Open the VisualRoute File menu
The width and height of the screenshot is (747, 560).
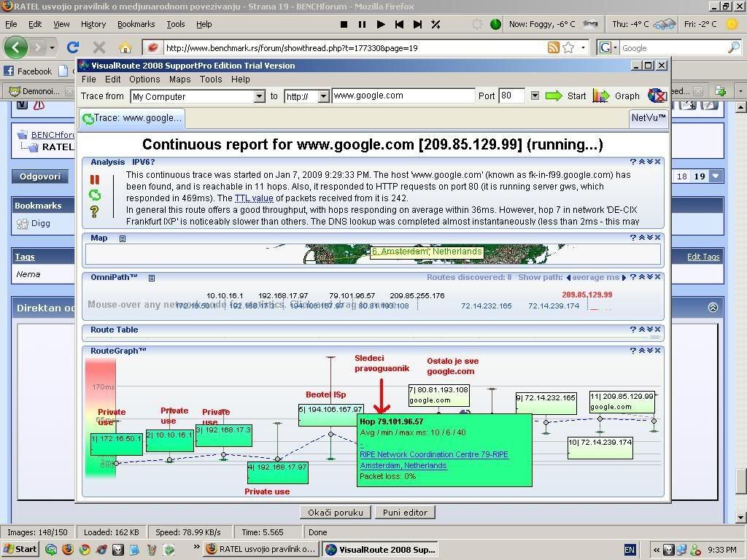88,79
